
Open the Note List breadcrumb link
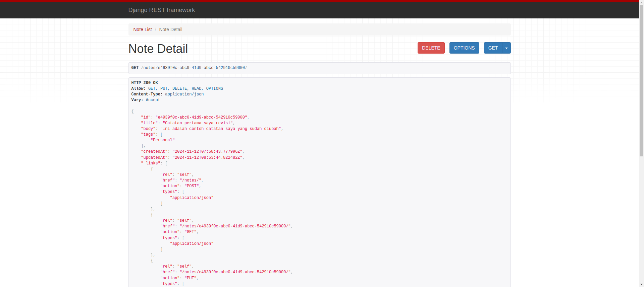[x=143, y=29]
